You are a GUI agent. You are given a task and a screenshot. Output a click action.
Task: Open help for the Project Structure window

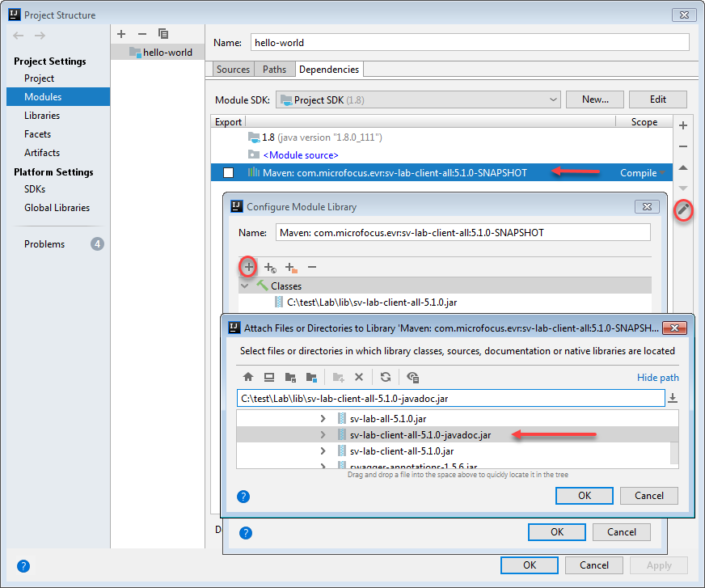click(23, 566)
